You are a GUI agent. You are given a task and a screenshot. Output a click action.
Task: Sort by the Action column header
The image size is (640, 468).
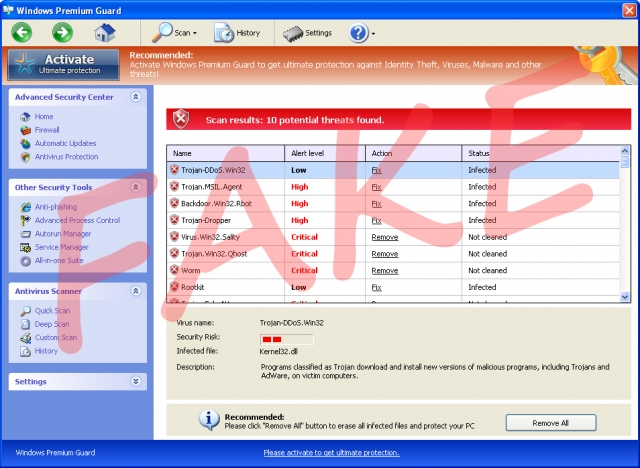coord(413,153)
